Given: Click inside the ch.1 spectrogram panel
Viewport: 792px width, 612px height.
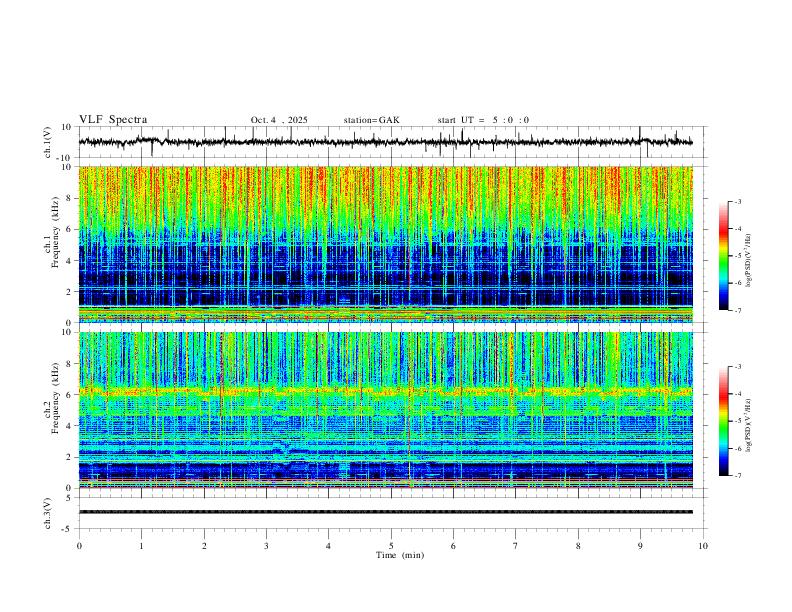Looking at the screenshot, I should tap(385, 244).
